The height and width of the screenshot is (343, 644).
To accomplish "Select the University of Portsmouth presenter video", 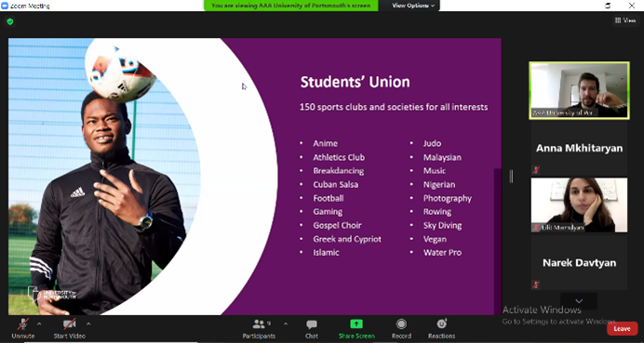I will [579, 91].
